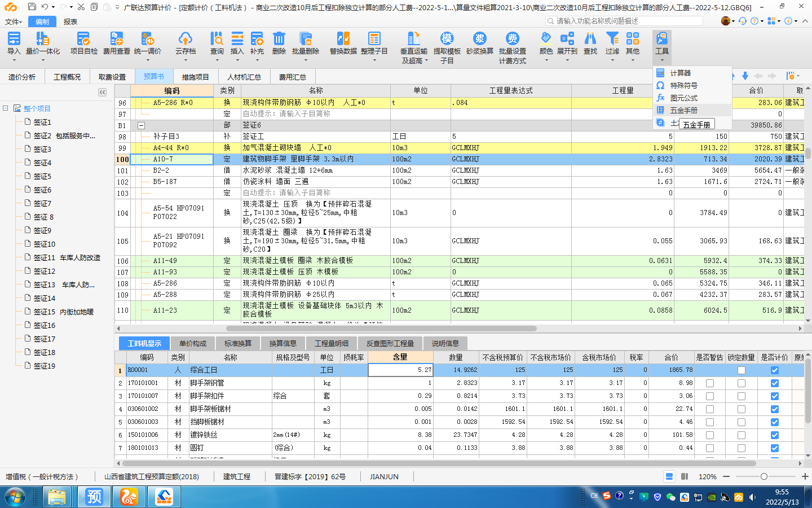Move the zoom slider handle
The image size is (812, 508).
coord(764,476)
